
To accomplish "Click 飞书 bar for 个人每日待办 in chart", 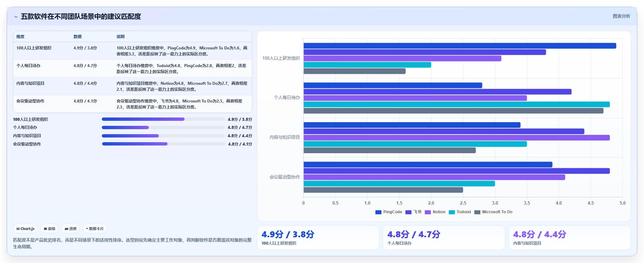I will point(437,92).
